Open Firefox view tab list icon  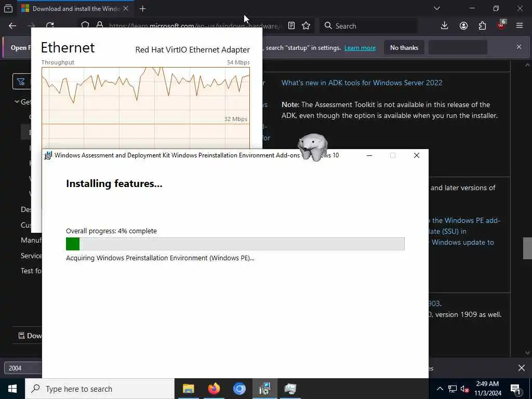(x=8, y=8)
